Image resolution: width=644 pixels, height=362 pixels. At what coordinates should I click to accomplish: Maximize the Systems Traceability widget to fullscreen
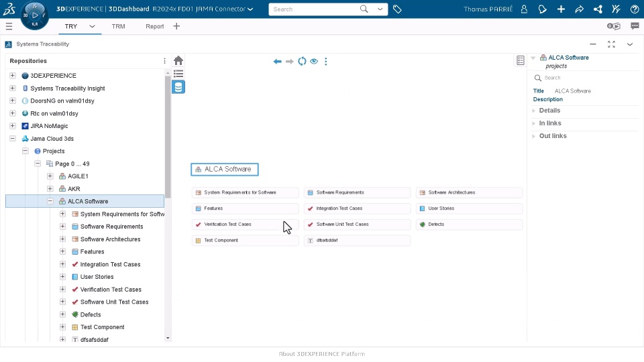[x=612, y=44]
